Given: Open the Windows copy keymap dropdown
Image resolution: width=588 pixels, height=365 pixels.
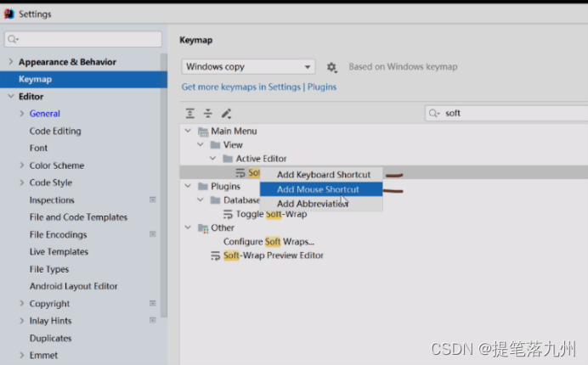Looking at the screenshot, I should tap(248, 67).
